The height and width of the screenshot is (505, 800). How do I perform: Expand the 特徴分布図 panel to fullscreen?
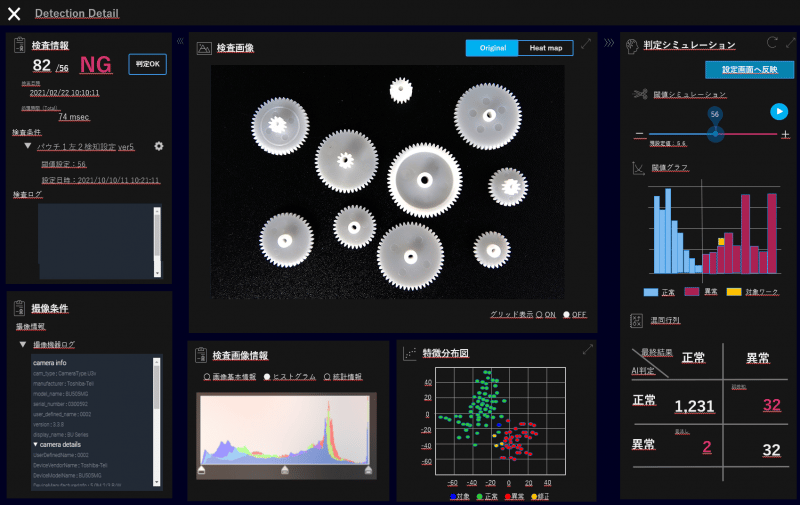click(x=588, y=349)
